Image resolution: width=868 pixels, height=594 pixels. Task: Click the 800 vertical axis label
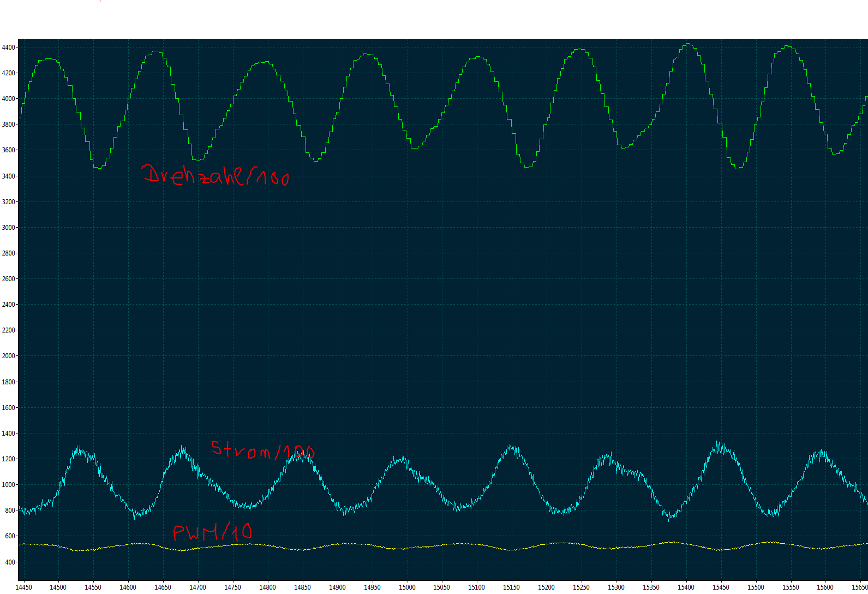coord(10,510)
